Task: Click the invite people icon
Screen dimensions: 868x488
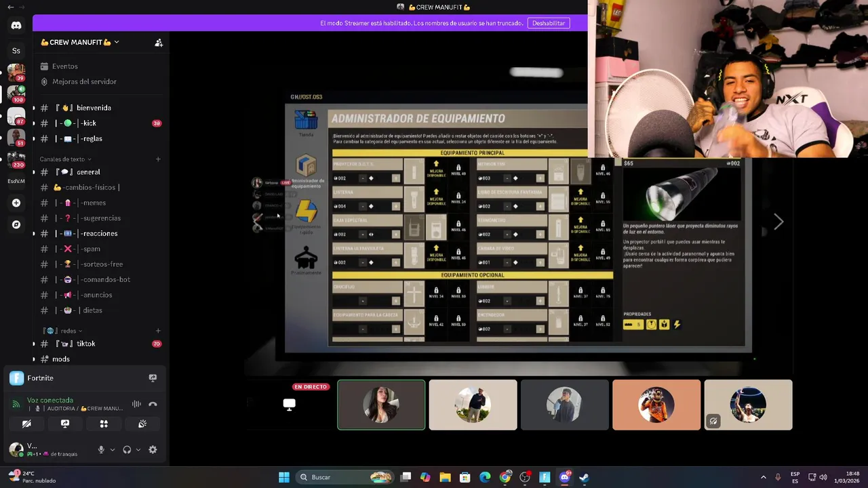Action: [159, 42]
